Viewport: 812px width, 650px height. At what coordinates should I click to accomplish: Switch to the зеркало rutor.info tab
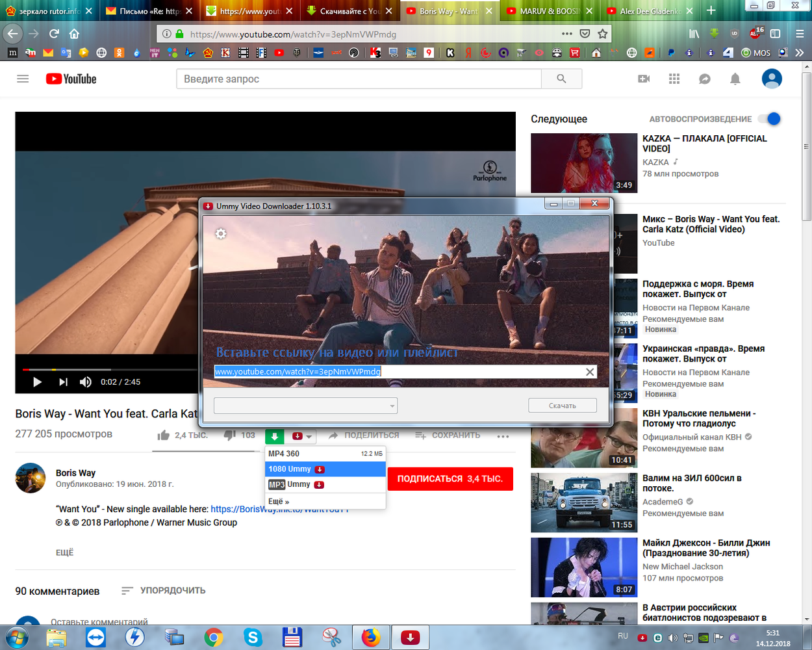tap(49, 11)
